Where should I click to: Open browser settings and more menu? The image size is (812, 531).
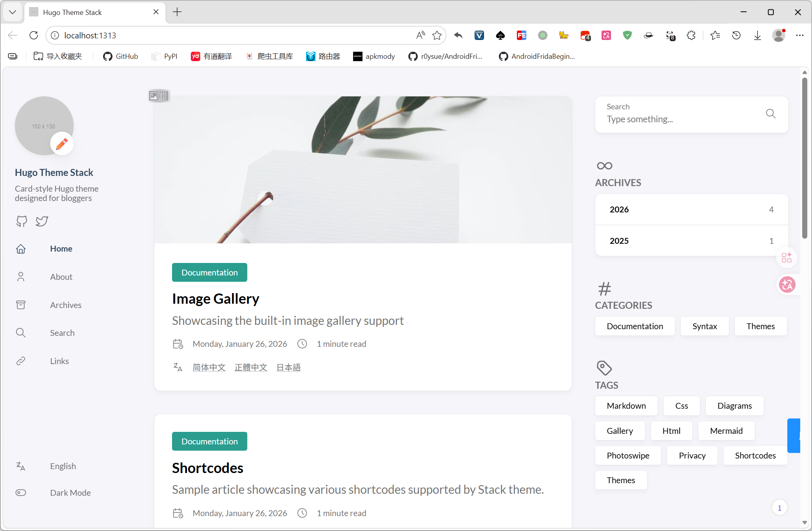tap(799, 35)
